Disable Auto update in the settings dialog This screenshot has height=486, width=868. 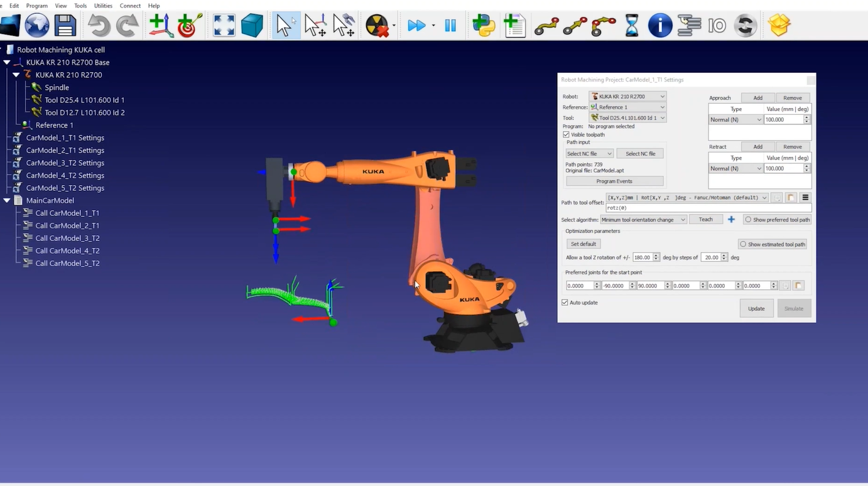[565, 302]
